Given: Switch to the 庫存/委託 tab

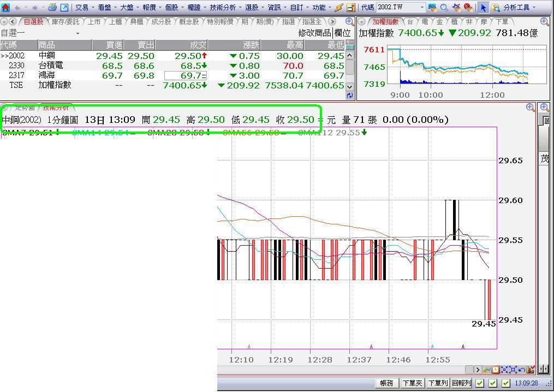Looking at the screenshot, I should pyautogui.click(x=65, y=22).
